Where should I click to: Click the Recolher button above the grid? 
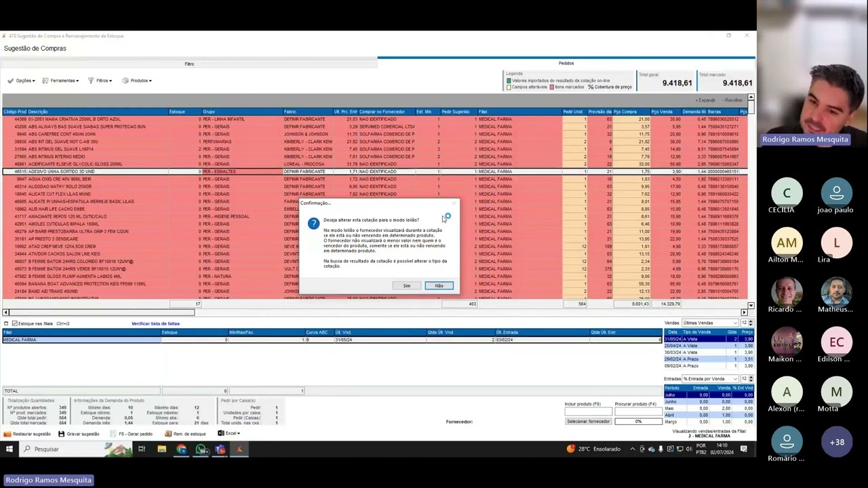point(732,100)
